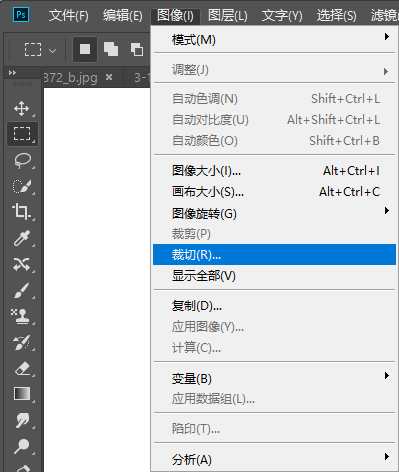Select the Eraser tool
The image size is (399, 472).
(x=22, y=368)
